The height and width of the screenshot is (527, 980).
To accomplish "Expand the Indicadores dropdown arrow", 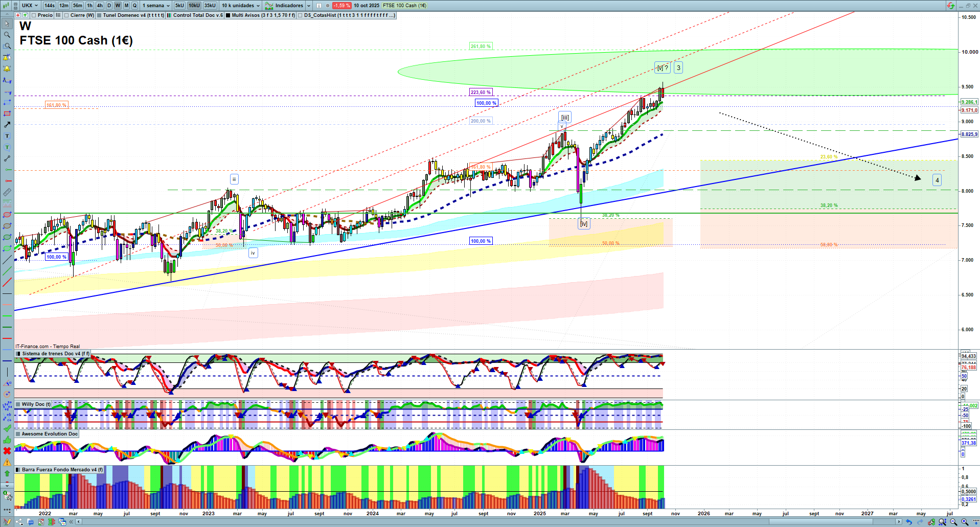I will coord(309,6).
